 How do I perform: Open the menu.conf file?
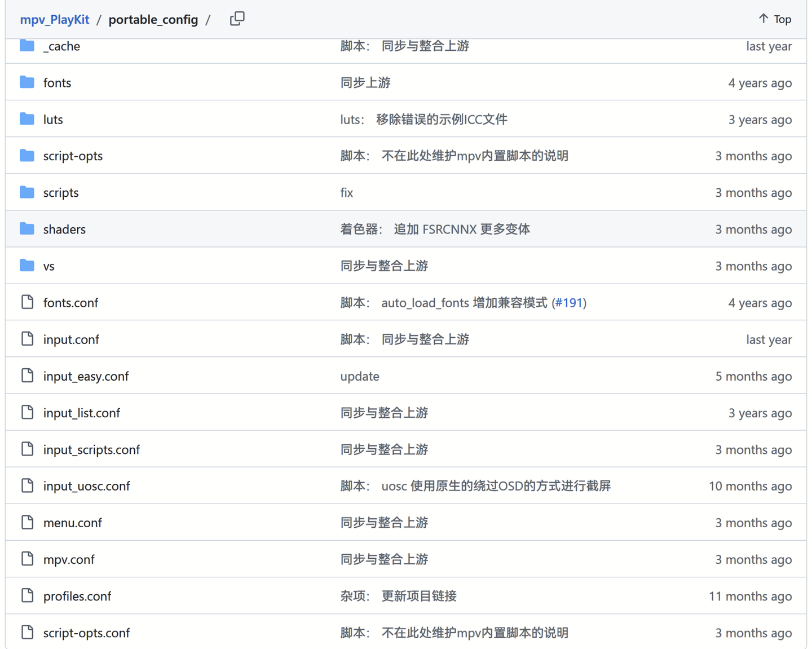[72, 523]
